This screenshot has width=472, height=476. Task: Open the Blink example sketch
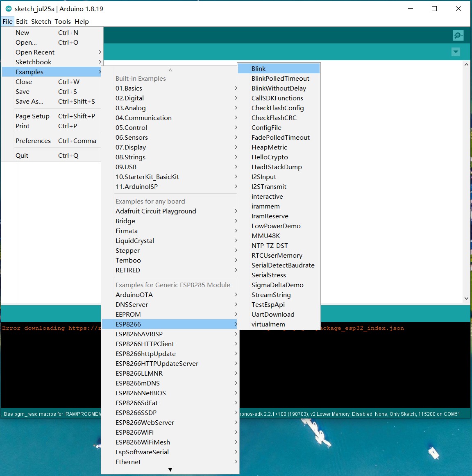279,68
